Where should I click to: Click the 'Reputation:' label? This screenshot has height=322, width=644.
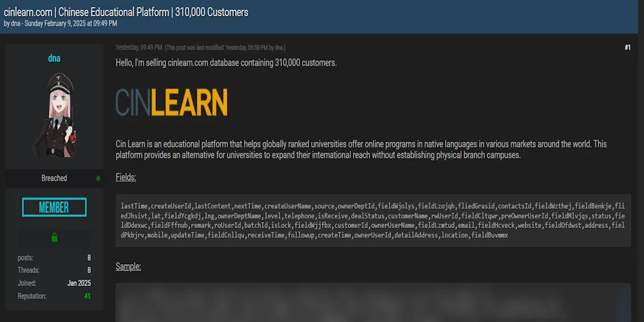coord(32,296)
